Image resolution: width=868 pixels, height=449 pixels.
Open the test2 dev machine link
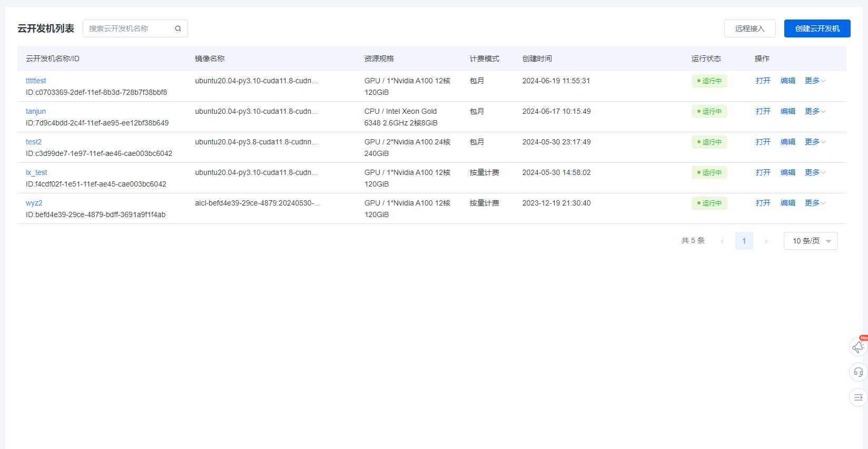click(34, 142)
